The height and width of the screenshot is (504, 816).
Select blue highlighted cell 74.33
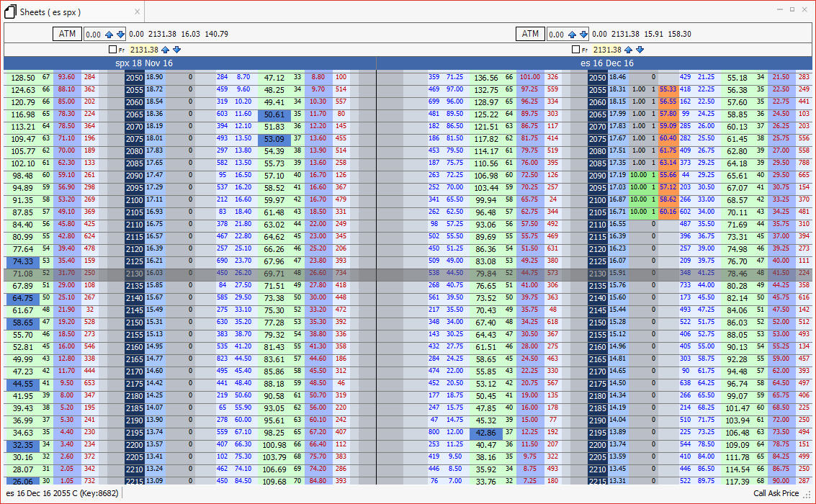coord(23,261)
